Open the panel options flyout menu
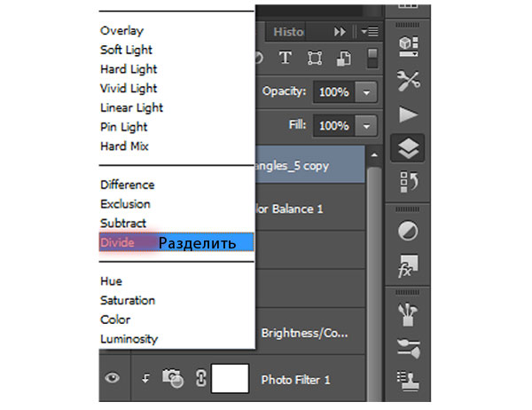Screen dimensions: 532x410 tap(370, 32)
